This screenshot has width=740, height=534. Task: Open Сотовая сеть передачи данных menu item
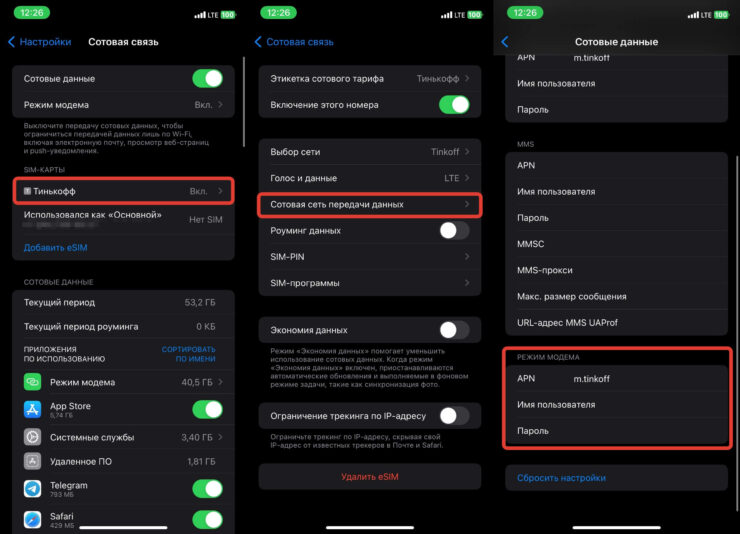[x=370, y=204]
